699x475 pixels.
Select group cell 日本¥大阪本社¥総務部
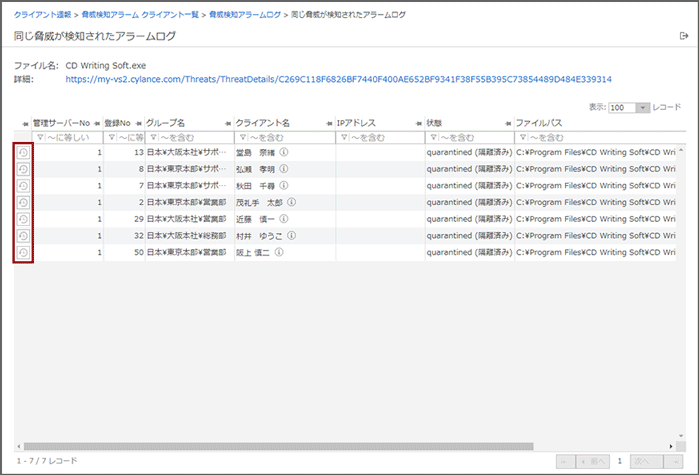[189, 236]
